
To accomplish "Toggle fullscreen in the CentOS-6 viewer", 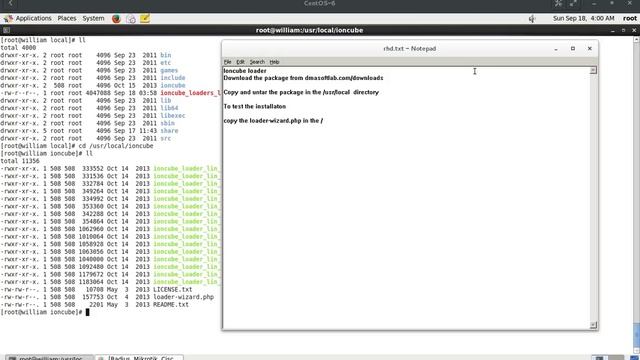I will (x=573, y=3).
